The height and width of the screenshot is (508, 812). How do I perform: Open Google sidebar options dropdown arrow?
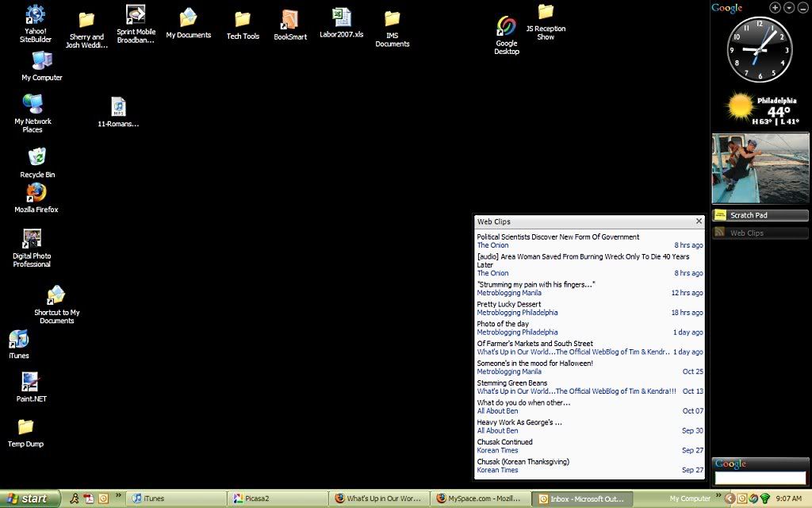click(789, 8)
